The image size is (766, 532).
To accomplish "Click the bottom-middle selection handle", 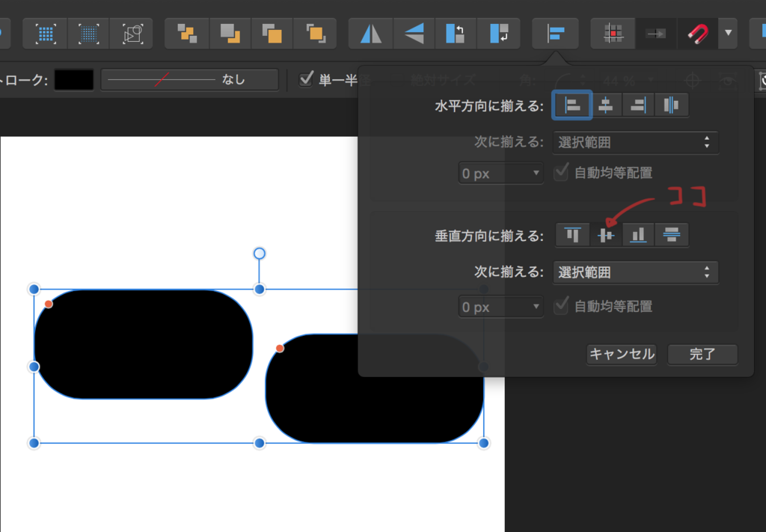I will coord(260,443).
